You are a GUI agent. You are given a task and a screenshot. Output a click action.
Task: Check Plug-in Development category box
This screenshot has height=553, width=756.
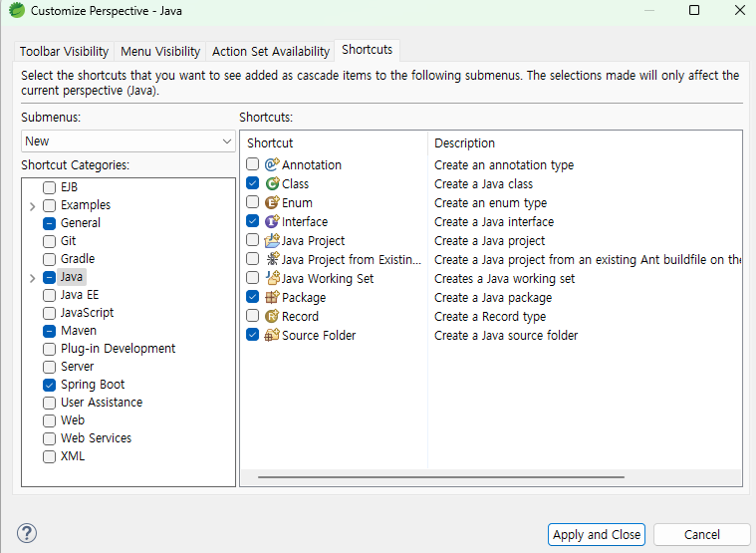(x=49, y=349)
